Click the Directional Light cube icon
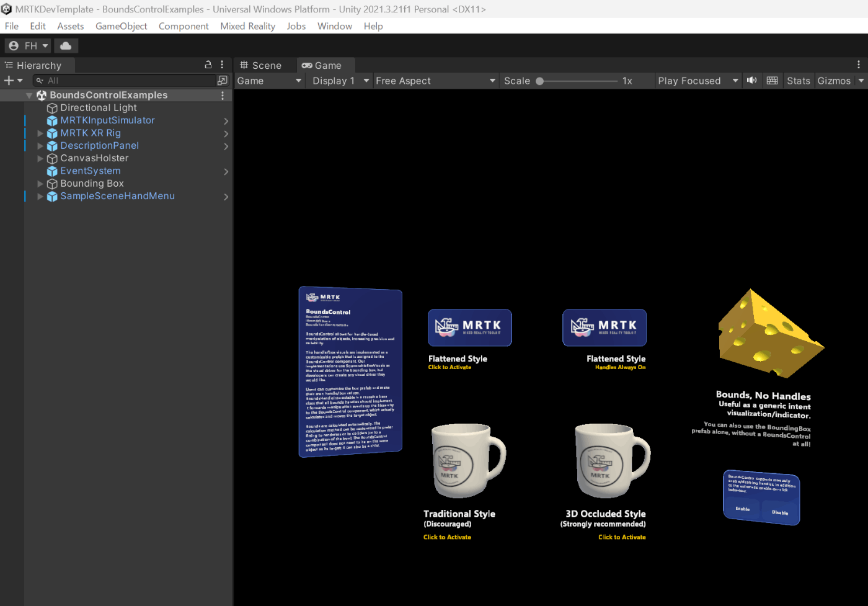Viewport: 868px width, 606px height. [52, 109]
